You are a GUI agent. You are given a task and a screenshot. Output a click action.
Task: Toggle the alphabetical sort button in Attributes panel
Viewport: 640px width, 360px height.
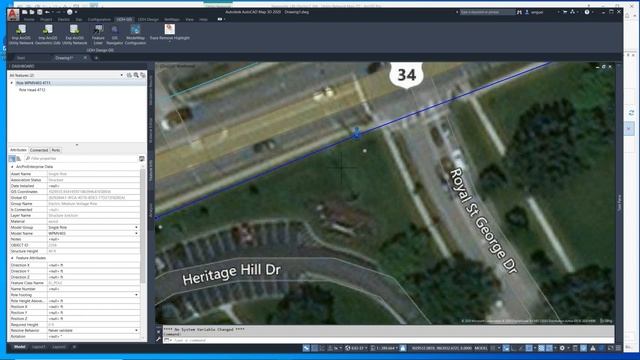(x=18, y=158)
